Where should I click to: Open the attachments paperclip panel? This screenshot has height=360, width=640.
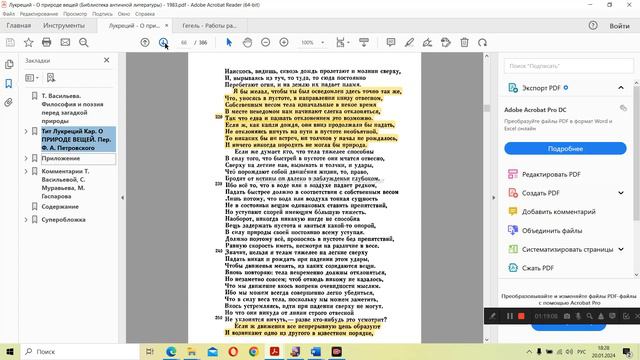tap(9, 102)
